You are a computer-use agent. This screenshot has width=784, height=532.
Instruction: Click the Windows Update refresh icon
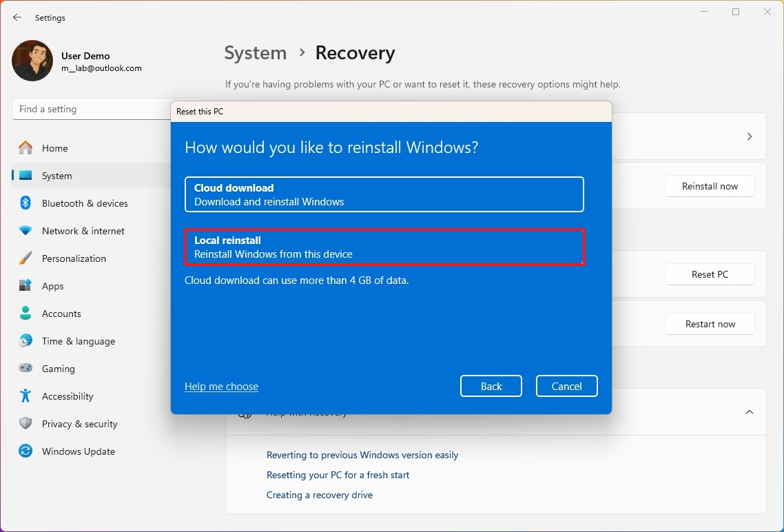[25, 451]
